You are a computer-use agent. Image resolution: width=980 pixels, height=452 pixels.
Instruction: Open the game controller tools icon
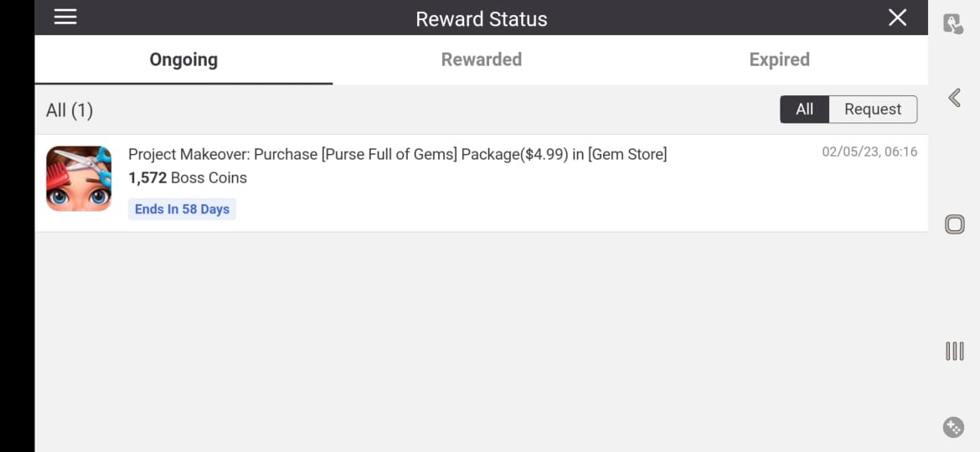point(953,427)
